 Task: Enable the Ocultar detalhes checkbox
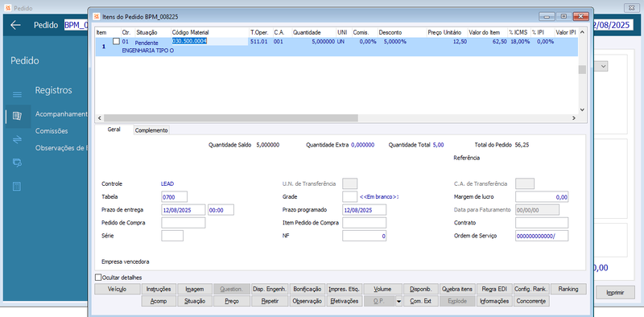point(98,278)
